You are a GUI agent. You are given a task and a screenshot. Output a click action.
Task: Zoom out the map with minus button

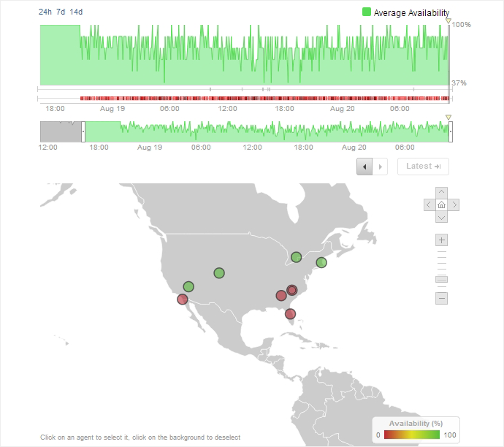pyautogui.click(x=441, y=298)
